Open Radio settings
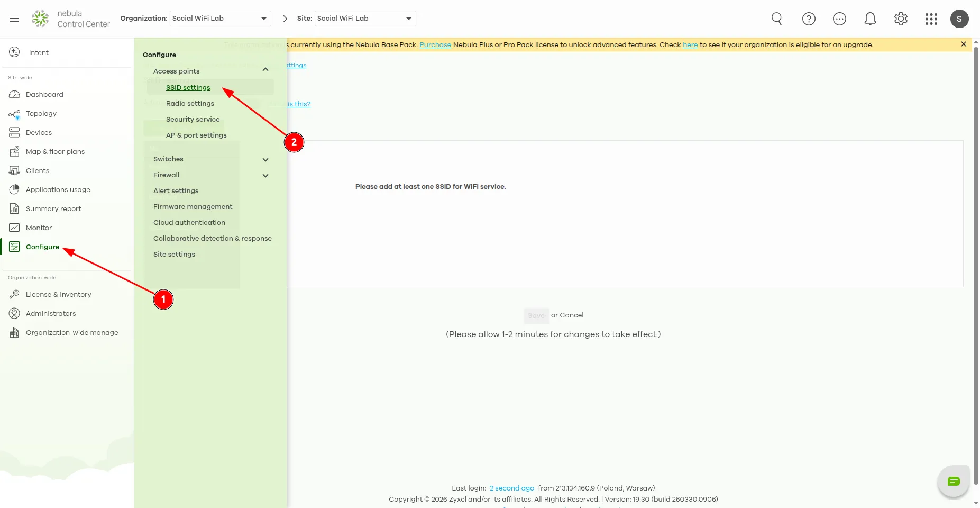This screenshot has height=508, width=980. pos(190,103)
